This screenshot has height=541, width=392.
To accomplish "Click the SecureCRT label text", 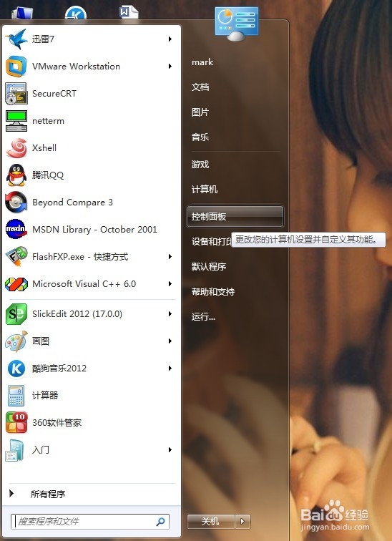I will click(x=54, y=94).
